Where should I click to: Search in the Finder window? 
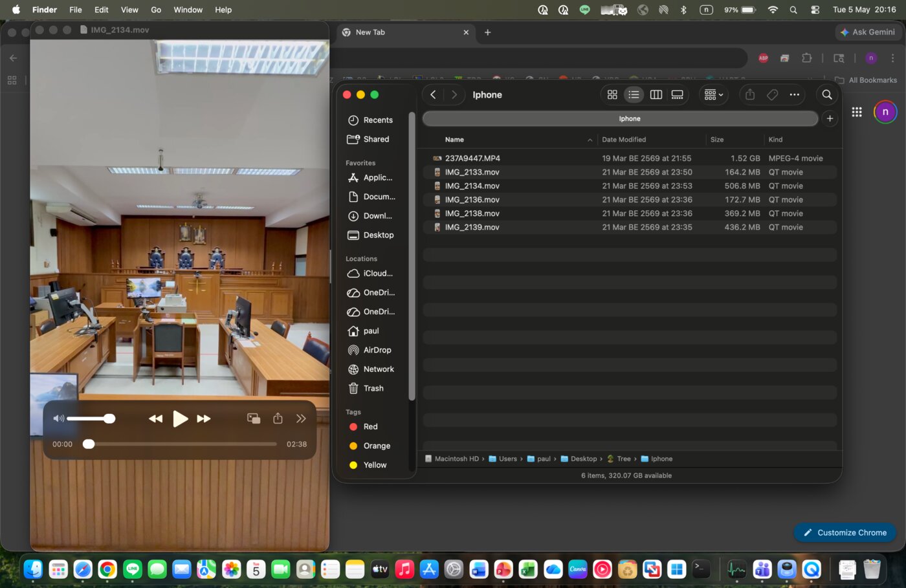827,94
